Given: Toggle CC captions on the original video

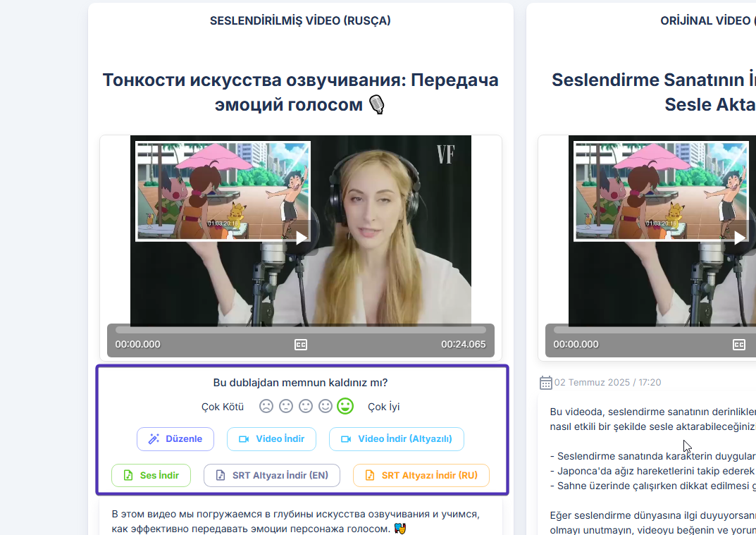Looking at the screenshot, I should 739,345.
